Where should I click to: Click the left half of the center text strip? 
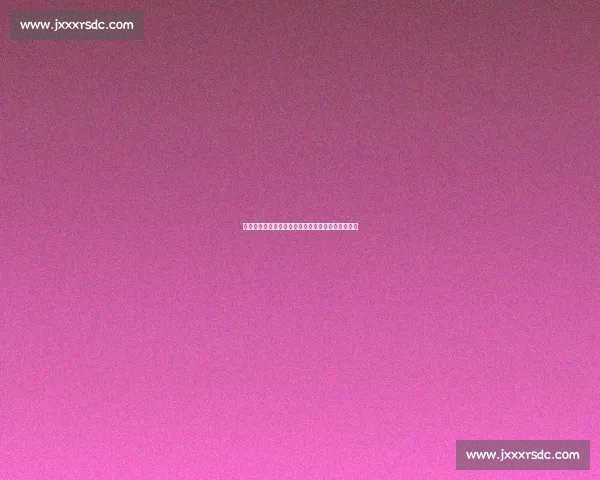point(271,226)
